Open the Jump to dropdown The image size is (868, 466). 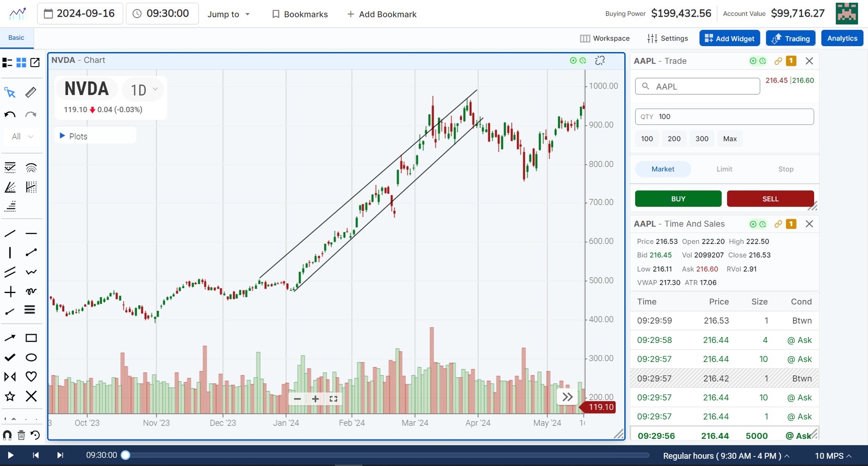228,14
